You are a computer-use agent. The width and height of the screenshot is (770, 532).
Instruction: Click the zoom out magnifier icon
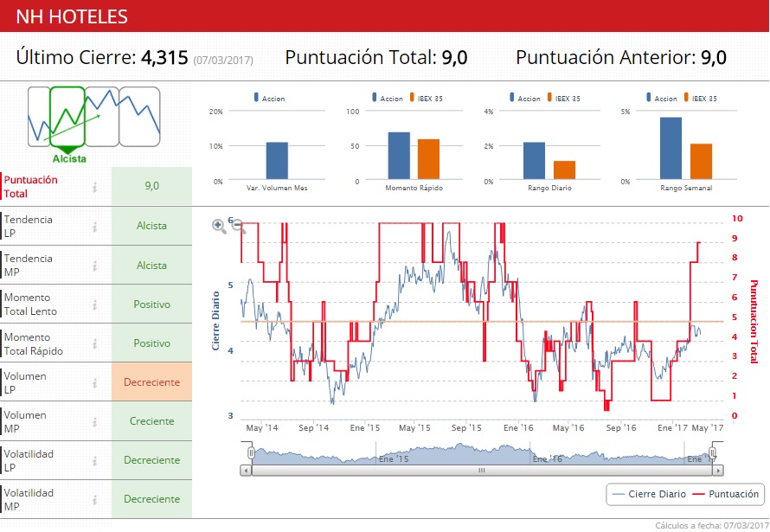pos(238,226)
